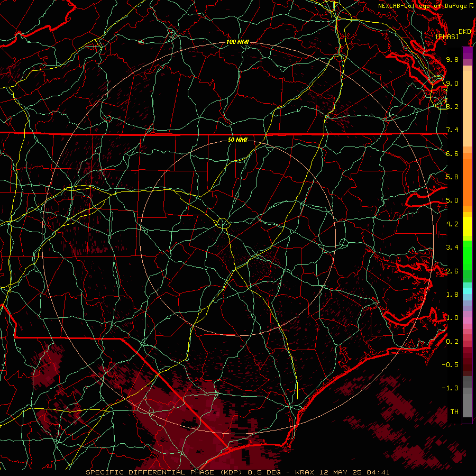The height and width of the screenshot is (476, 476).
Task: Click the 100 NMI range ring label
Action: tap(237, 42)
